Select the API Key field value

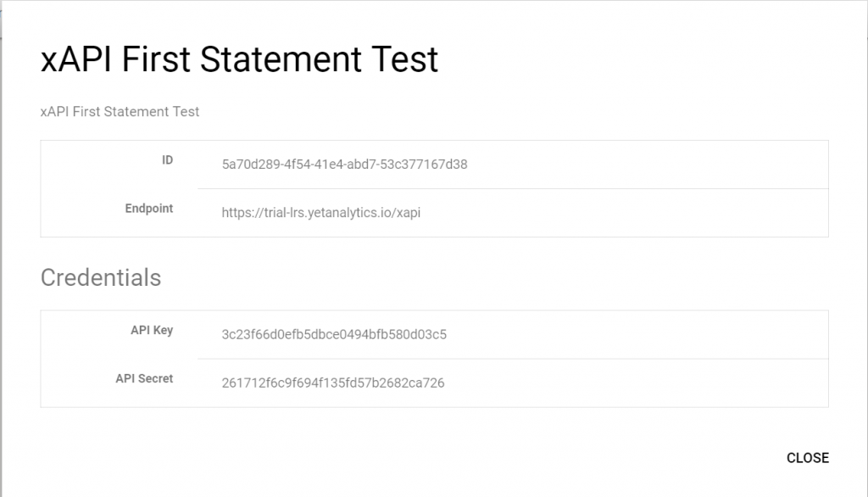click(x=334, y=335)
